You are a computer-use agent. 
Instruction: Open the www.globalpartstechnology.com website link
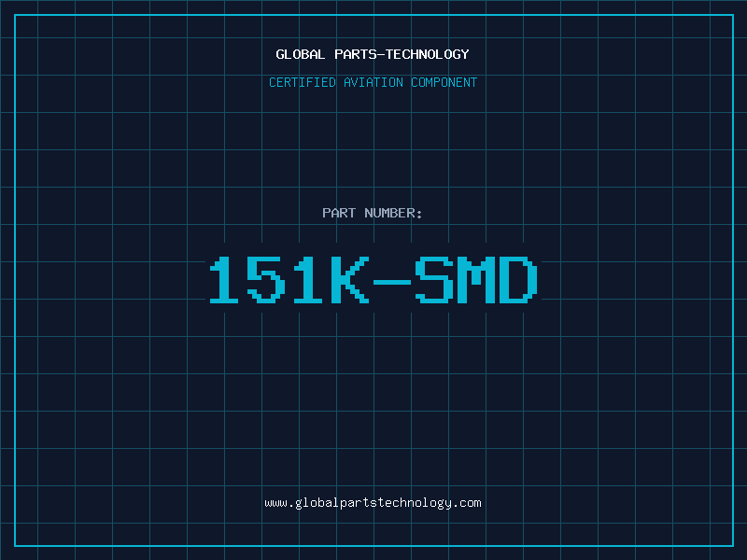click(x=373, y=503)
